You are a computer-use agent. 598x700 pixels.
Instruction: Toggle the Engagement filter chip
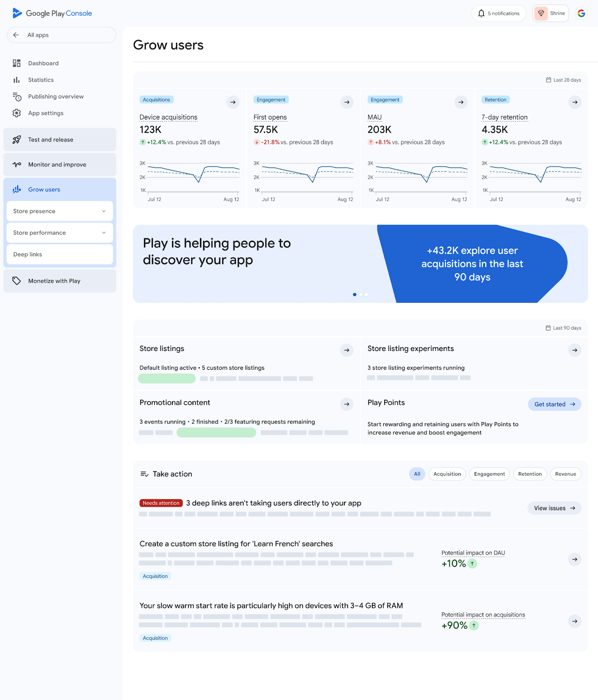[489, 474]
